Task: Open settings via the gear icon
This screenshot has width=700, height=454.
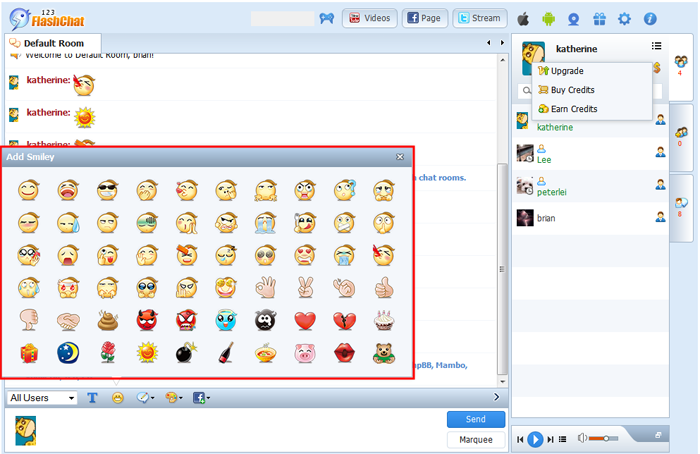Action: tap(625, 18)
